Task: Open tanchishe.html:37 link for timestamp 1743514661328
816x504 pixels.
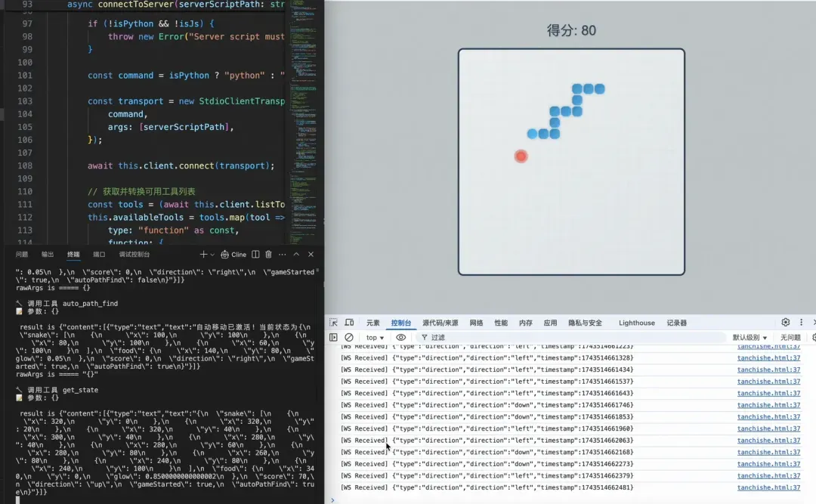Action: click(768, 358)
